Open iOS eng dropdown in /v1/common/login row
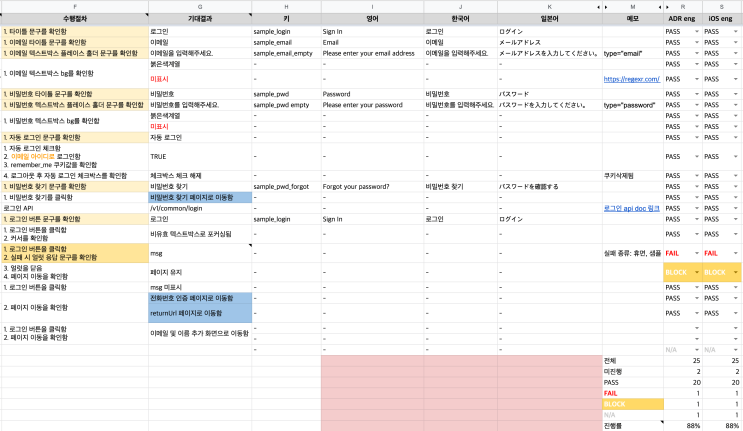743x431 pixels. click(735, 208)
